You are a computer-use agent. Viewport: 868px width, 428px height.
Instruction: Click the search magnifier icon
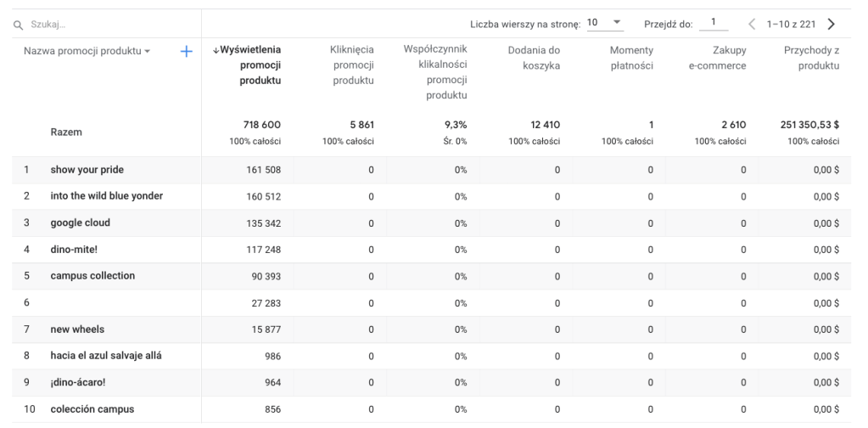point(17,25)
